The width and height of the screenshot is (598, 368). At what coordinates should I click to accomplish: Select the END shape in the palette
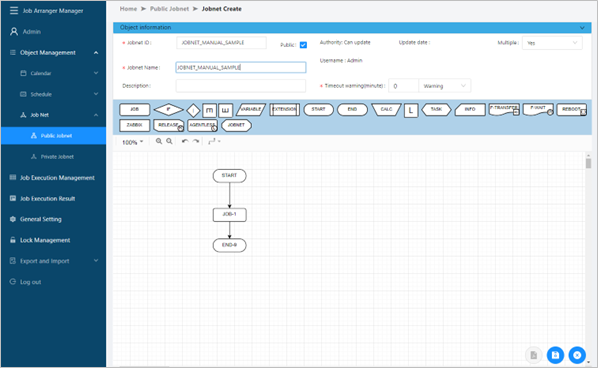pos(352,109)
